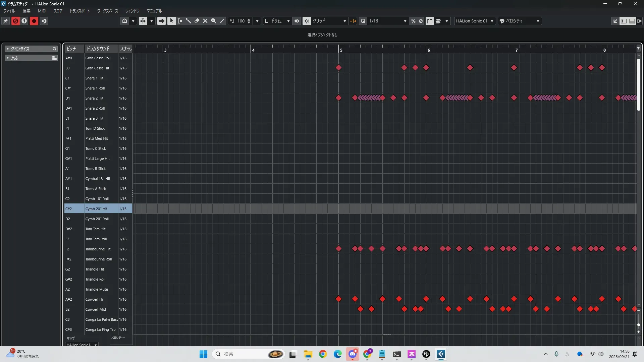Click the ドラムサウンド column header

tap(98, 49)
